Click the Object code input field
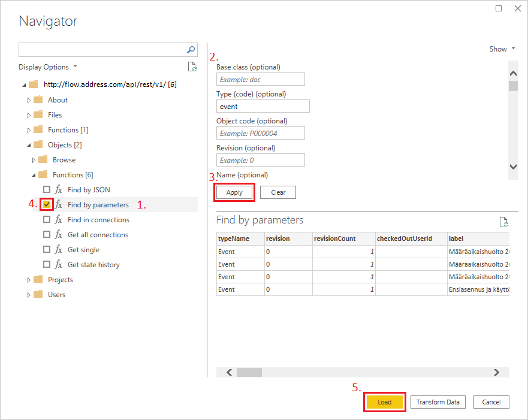This screenshot has height=420, width=528. [x=260, y=133]
